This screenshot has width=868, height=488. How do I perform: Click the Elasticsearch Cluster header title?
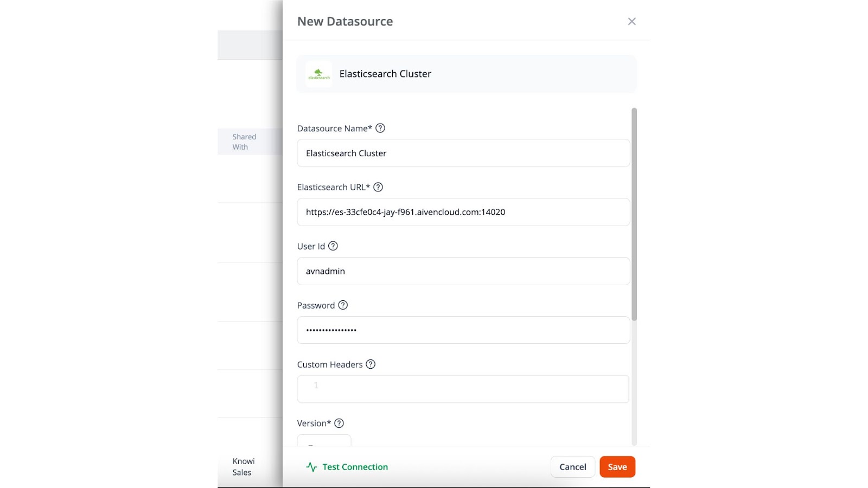click(x=385, y=74)
